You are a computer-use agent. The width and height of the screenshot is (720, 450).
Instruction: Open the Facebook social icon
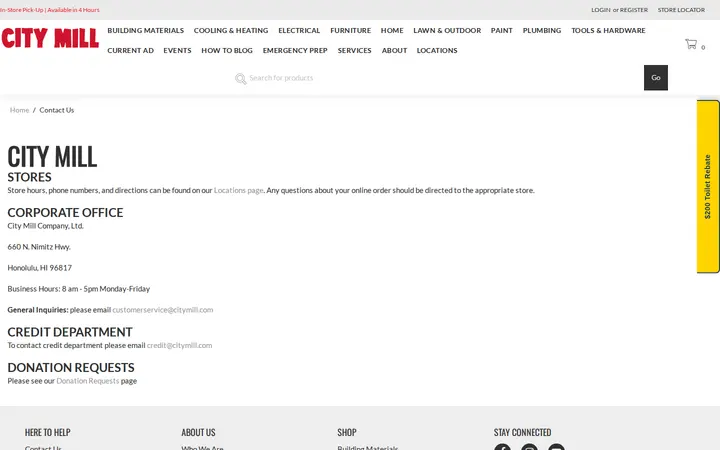click(502, 447)
